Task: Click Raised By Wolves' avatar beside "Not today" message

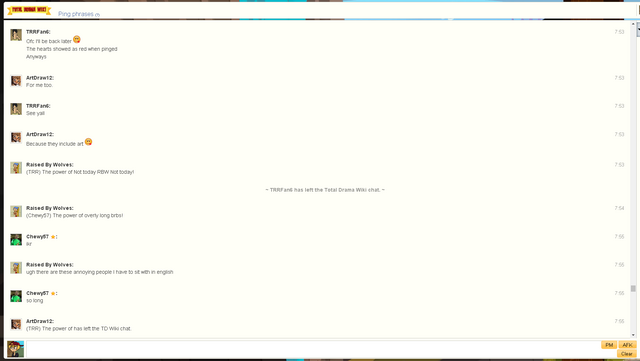Action: [x=16, y=168]
